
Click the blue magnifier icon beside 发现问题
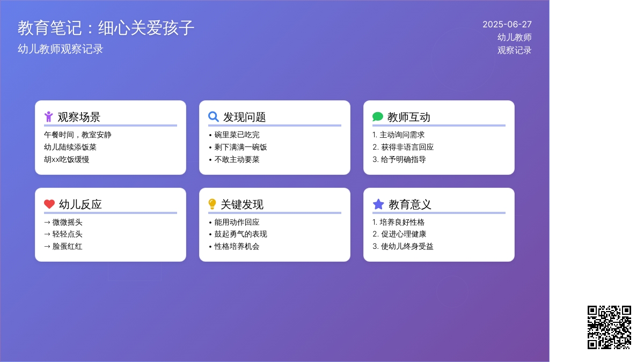[214, 116]
